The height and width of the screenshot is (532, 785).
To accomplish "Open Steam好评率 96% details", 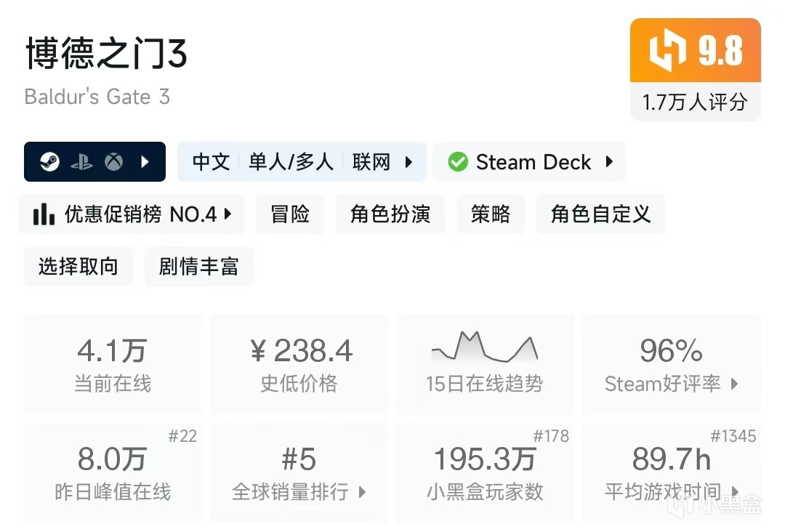I will pos(671,363).
